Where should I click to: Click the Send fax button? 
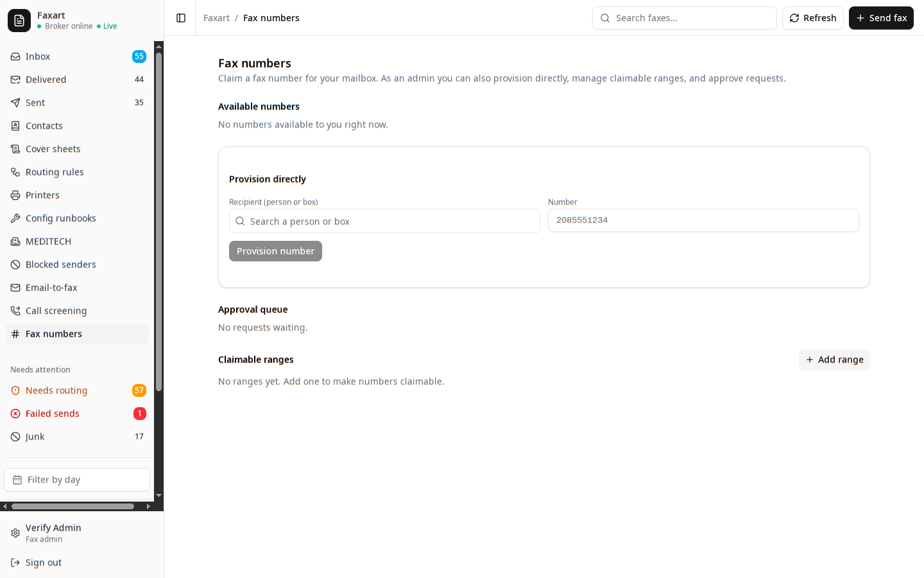click(x=881, y=18)
